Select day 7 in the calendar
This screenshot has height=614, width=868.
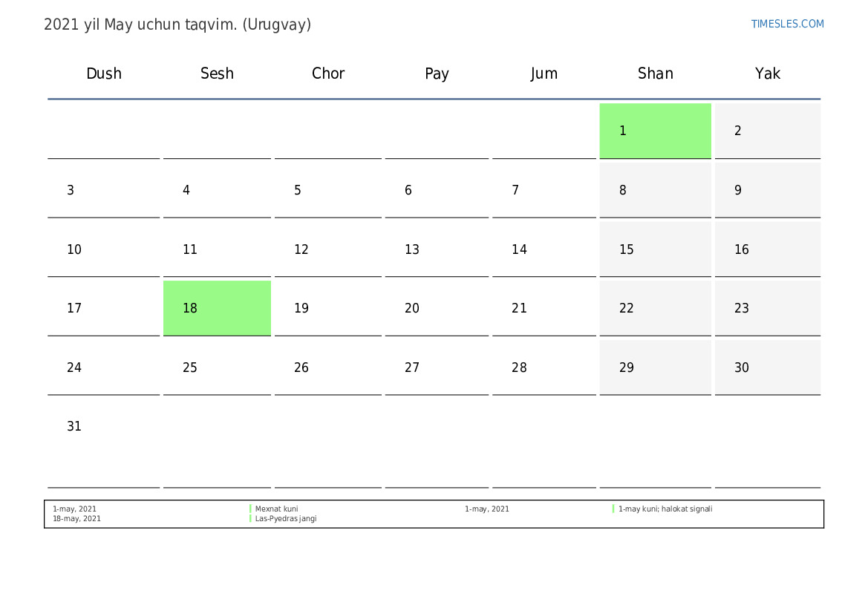[544, 190]
